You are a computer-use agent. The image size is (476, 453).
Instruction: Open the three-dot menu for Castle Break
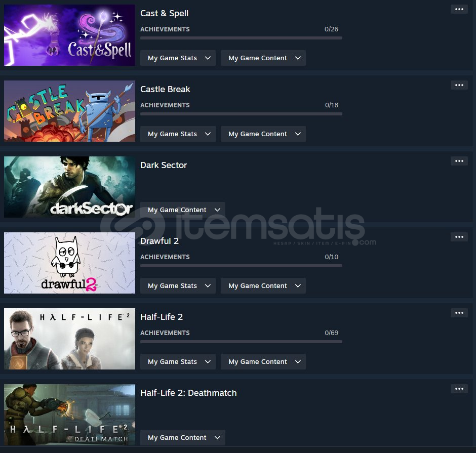point(459,85)
